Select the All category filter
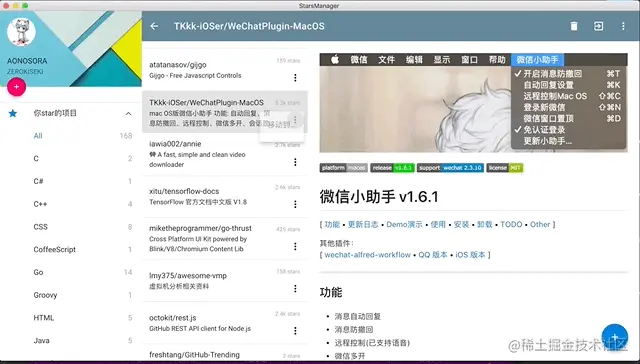Screen dimensions: 640x364 71,136
